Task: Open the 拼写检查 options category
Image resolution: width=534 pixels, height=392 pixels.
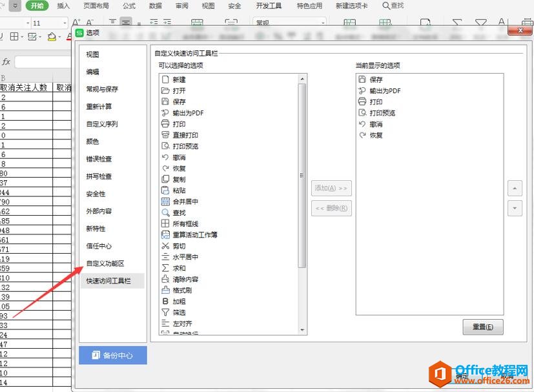Action: point(99,176)
